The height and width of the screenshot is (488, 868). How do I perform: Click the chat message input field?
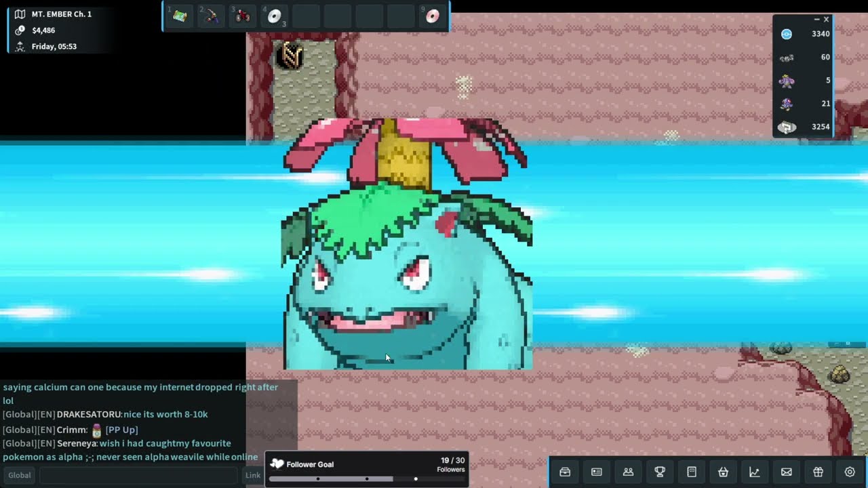pyautogui.click(x=140, y=475)
